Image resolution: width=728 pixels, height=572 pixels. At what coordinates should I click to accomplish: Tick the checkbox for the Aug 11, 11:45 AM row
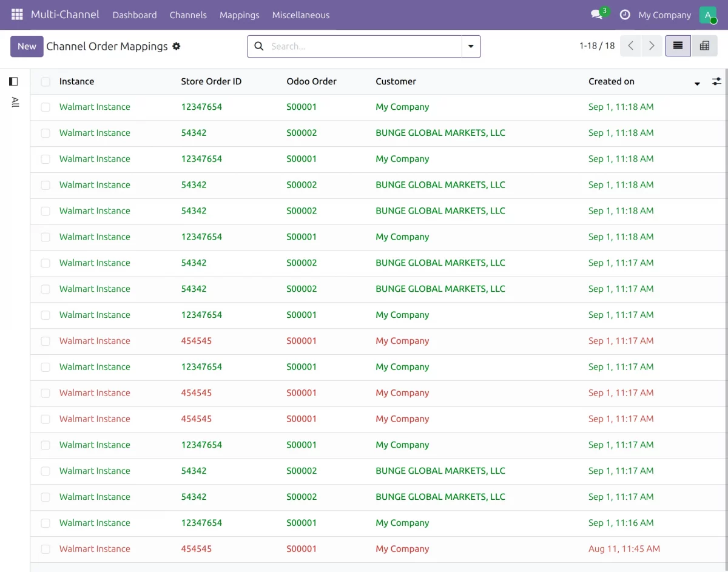click(45, 549)
